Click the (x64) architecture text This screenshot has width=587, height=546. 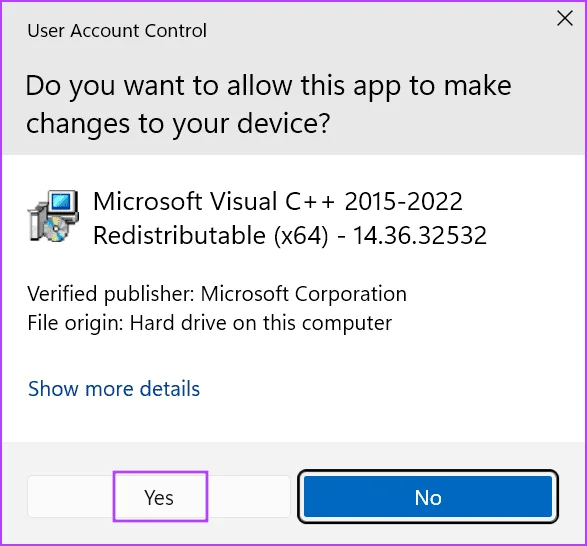pos(301,236)
